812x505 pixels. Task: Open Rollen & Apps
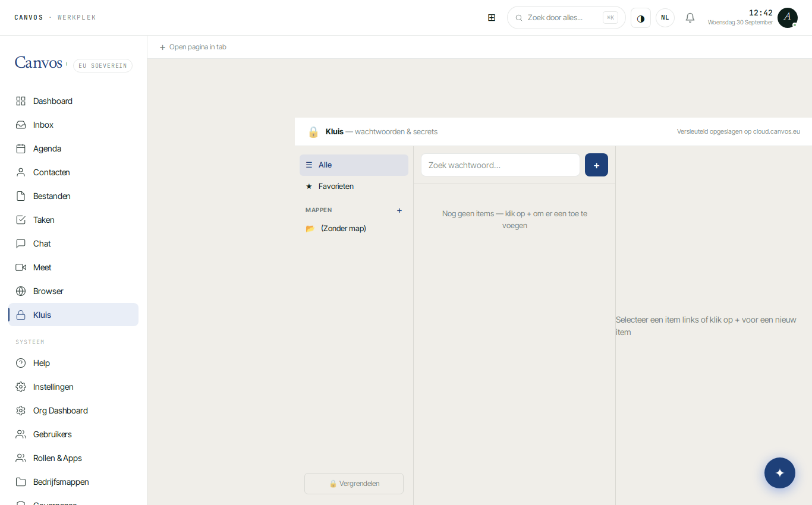click(73, 458)
